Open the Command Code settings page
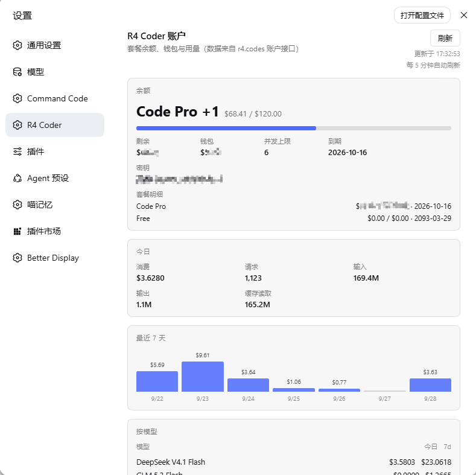 55,98
